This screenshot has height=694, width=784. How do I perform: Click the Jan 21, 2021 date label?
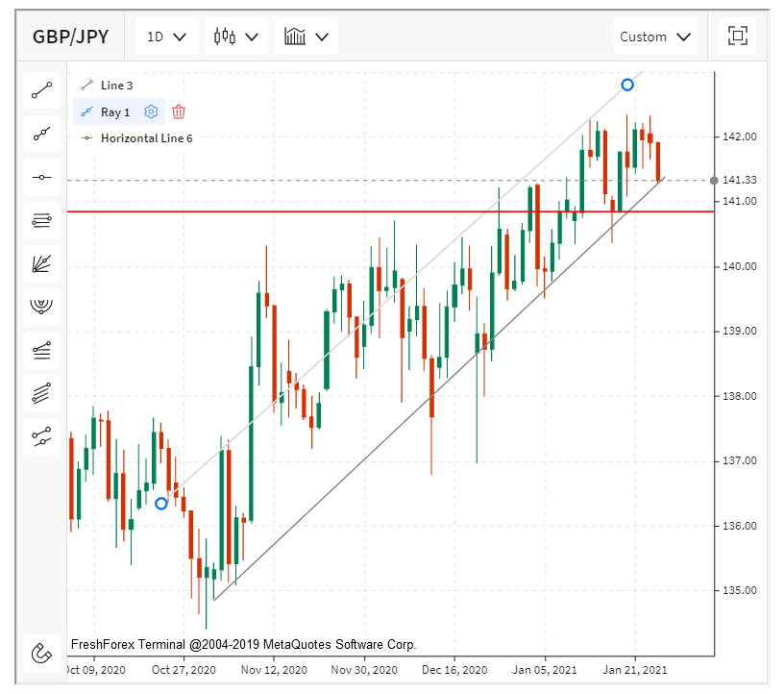(x=635, y=670)
